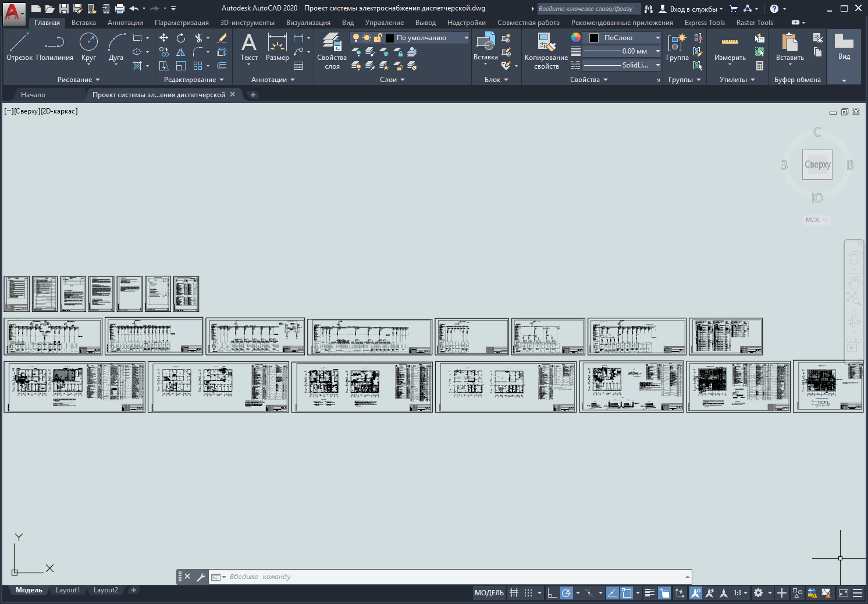Open the quick calculator icon

tap(760, 66)
